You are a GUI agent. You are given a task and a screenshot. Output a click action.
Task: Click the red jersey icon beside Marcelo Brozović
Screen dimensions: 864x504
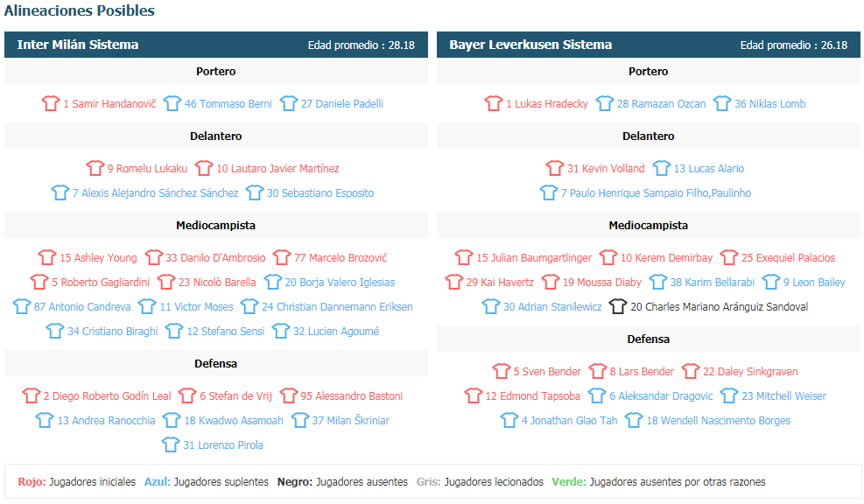pos(282,257)
